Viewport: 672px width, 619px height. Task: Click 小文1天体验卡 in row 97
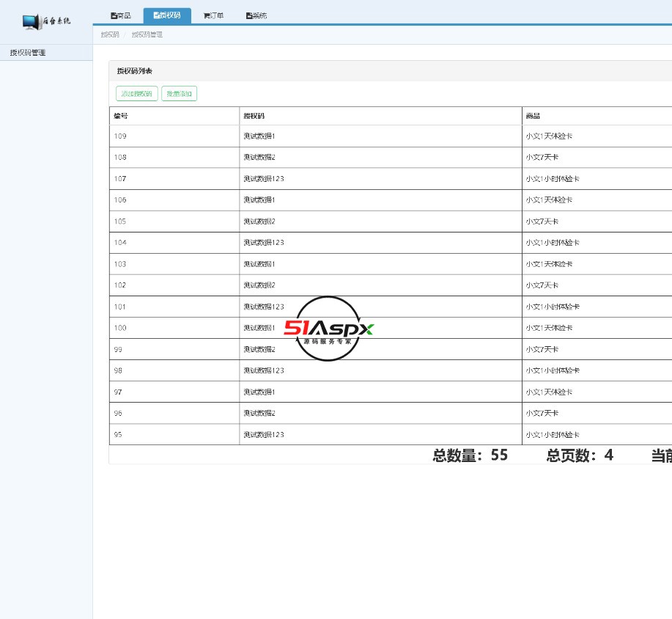[x=549, y=392]
